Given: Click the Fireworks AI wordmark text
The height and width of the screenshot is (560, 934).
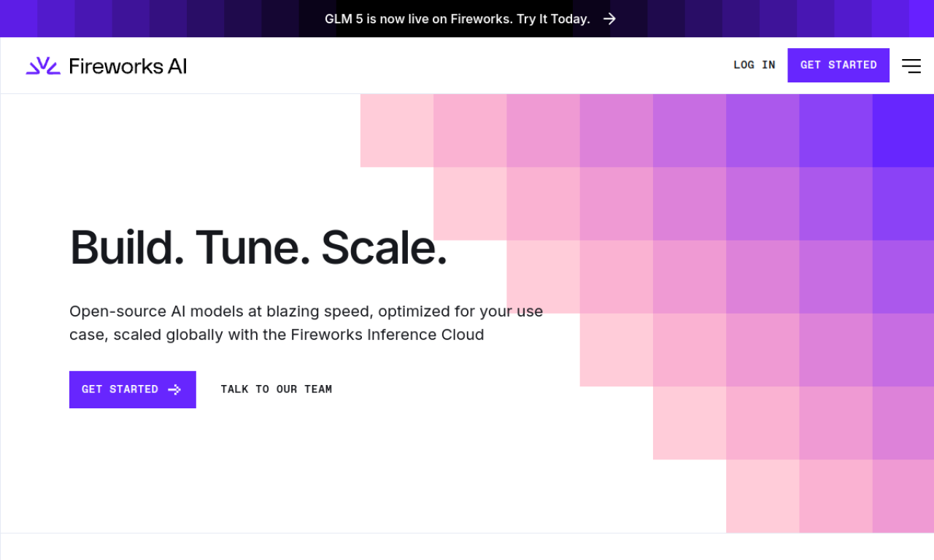Looking at the screenshot, I should pos(128,66).
